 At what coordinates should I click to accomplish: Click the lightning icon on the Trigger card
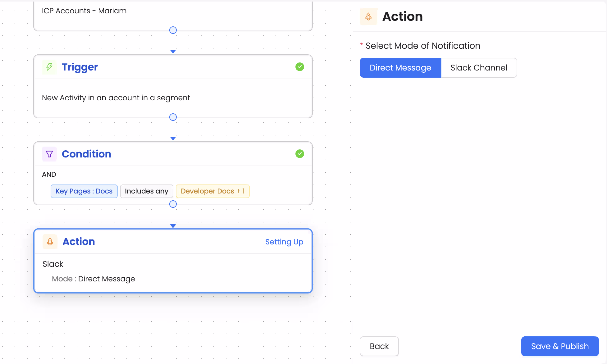tap(49, 67)
